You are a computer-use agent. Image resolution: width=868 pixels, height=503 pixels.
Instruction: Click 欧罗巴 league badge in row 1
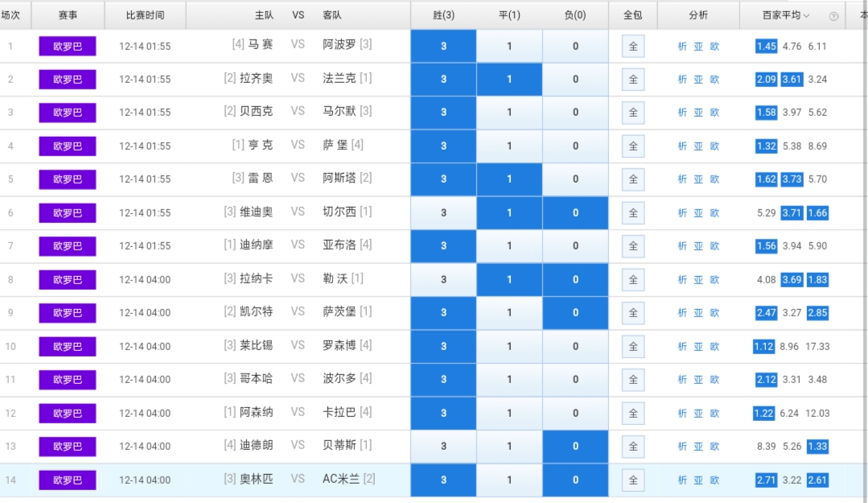tap(68, 46)
